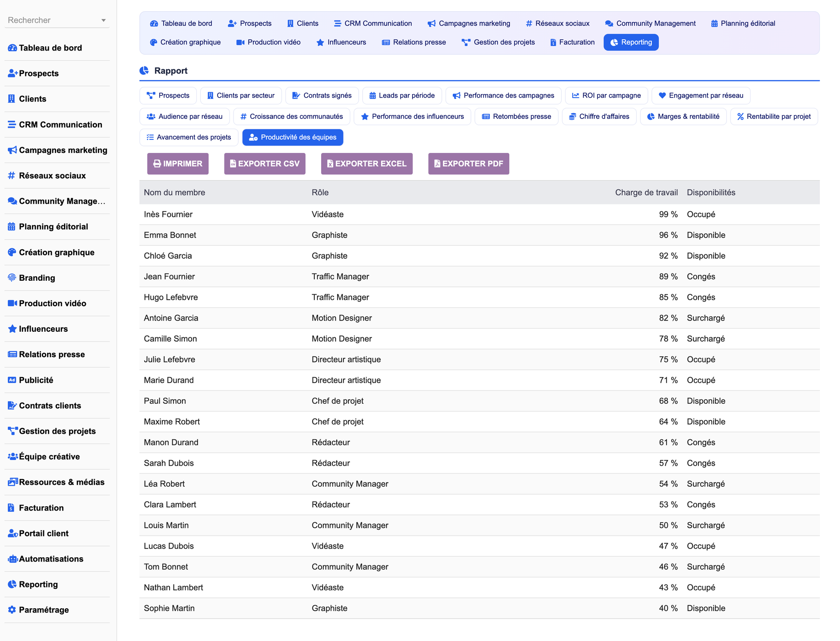Viewport: 840px width, 641px height.
Task: Open Retombées presse report
Action: point(516,117)
